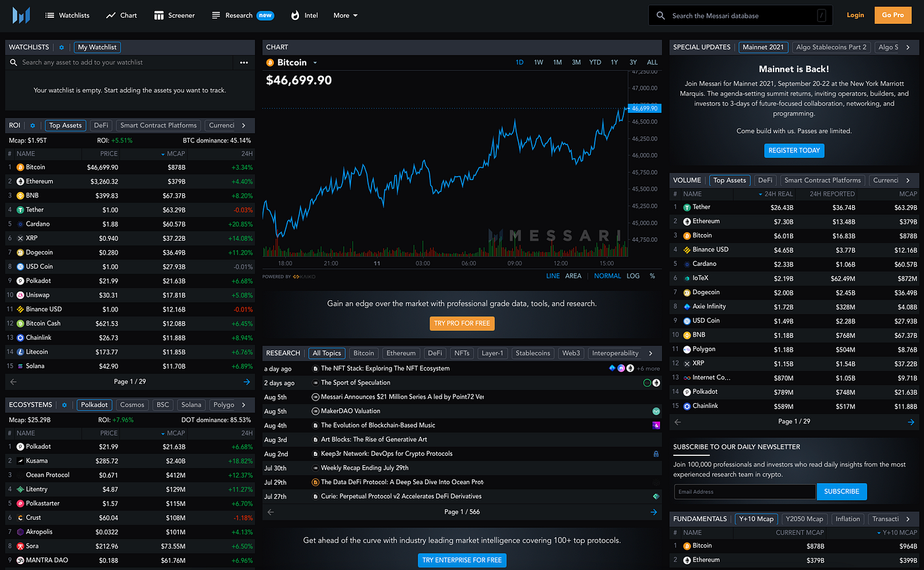Go to the Screener page
924x570 pixels.
click(174, 15)
